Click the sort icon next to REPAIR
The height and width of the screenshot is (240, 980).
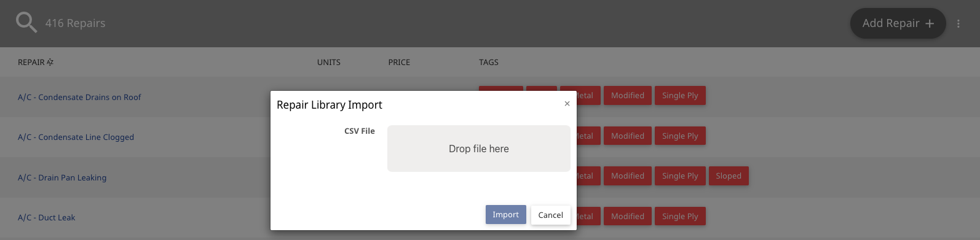tap(50, 62)
